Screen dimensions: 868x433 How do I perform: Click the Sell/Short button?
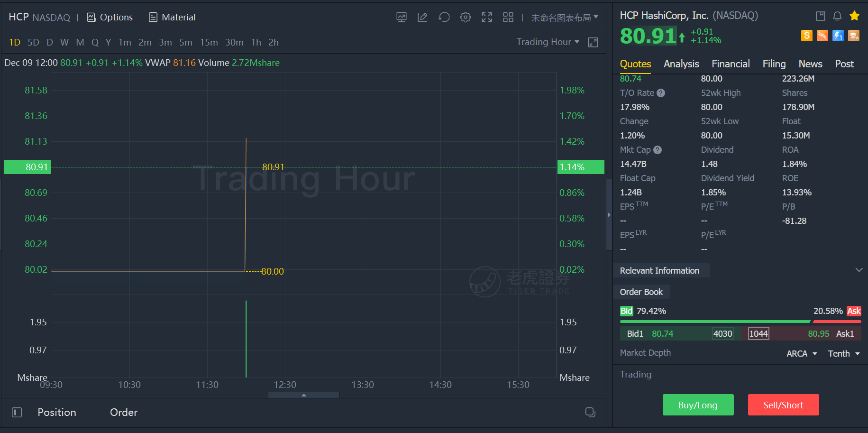(783, 405)
